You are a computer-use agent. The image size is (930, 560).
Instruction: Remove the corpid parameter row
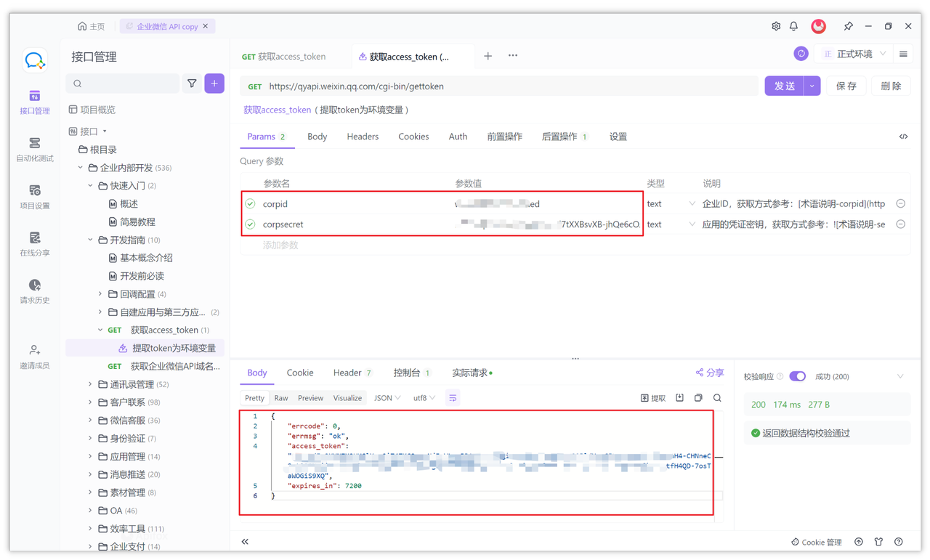click(900, 204)
